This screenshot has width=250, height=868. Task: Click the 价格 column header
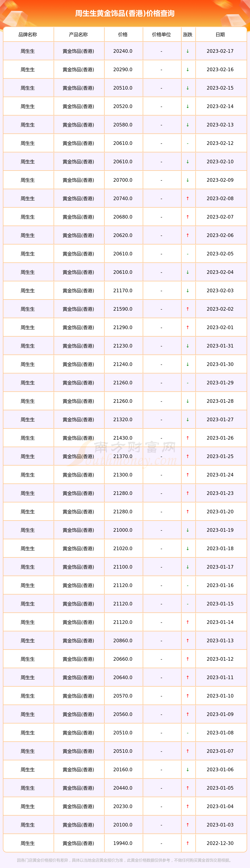tap(123, 34)
